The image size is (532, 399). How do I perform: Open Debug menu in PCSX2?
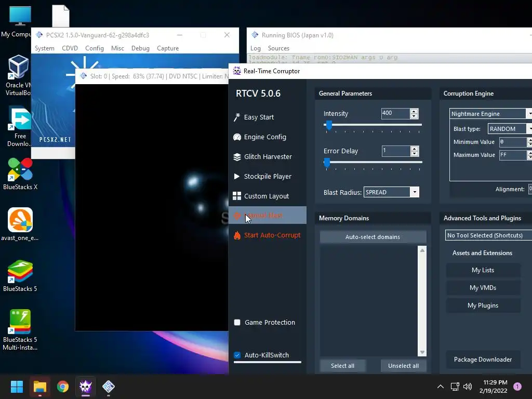[140, 48]
